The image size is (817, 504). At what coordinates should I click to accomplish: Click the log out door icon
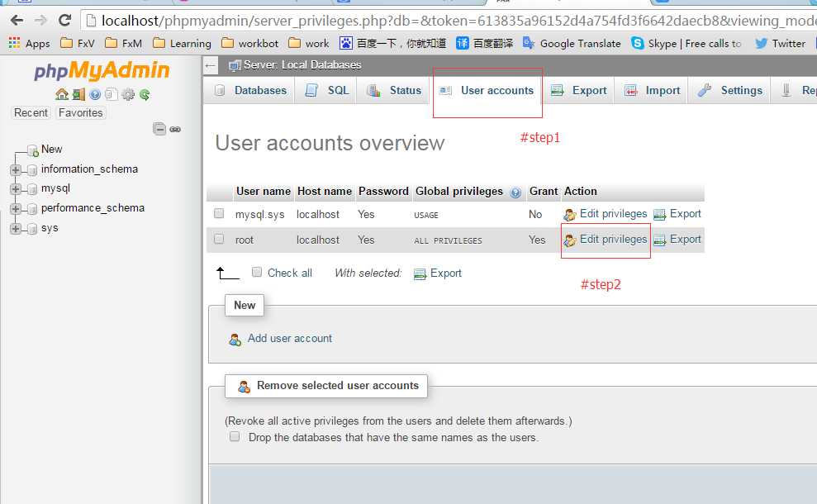78,94
